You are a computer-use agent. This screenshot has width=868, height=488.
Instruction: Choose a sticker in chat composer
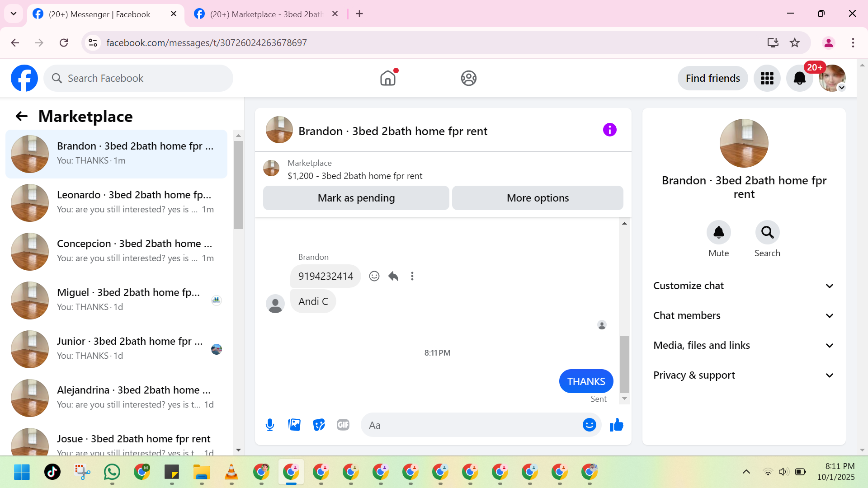tap(319, 425)
